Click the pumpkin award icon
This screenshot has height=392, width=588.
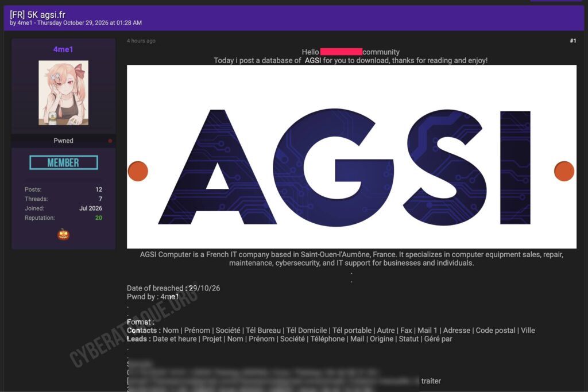click(63, 234)
